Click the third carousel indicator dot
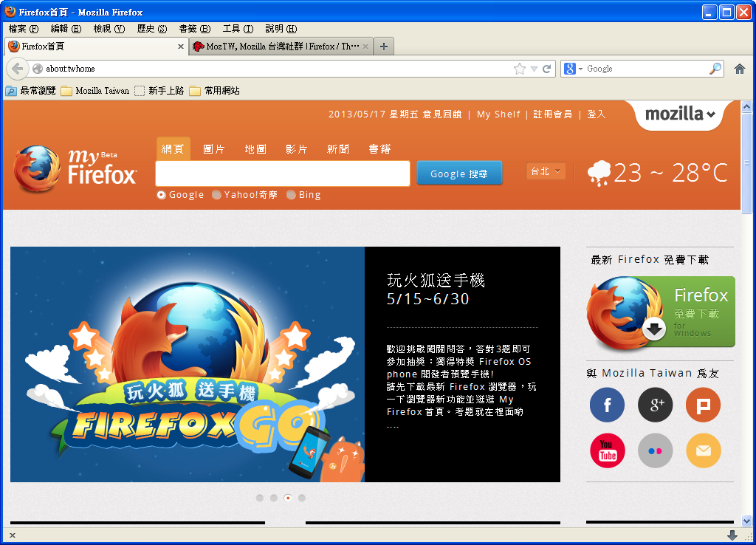This screenshot has width=756, height=545. coord(288,498)
